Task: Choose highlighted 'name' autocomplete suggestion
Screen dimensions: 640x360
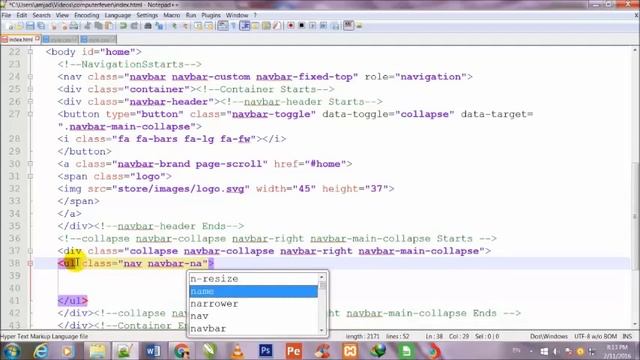Action: pyautogui.click(x=253, y=291)
